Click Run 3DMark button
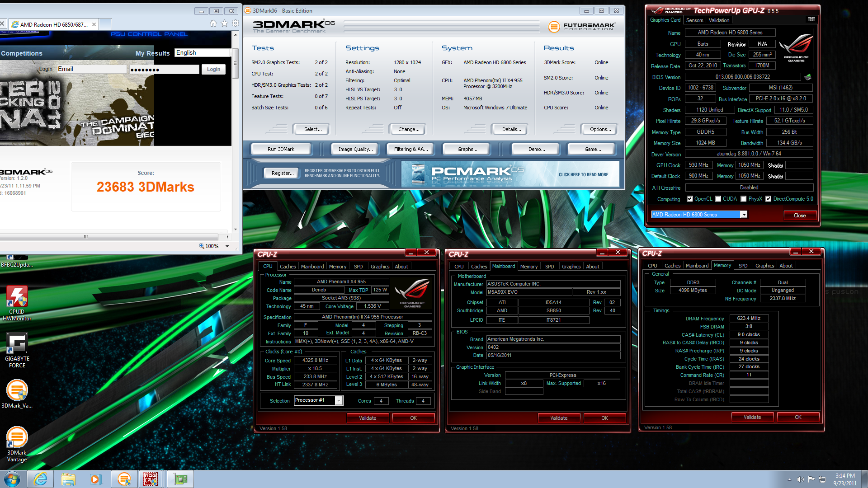The width and height of the screenshot is (868, 488). click(281, 149)
